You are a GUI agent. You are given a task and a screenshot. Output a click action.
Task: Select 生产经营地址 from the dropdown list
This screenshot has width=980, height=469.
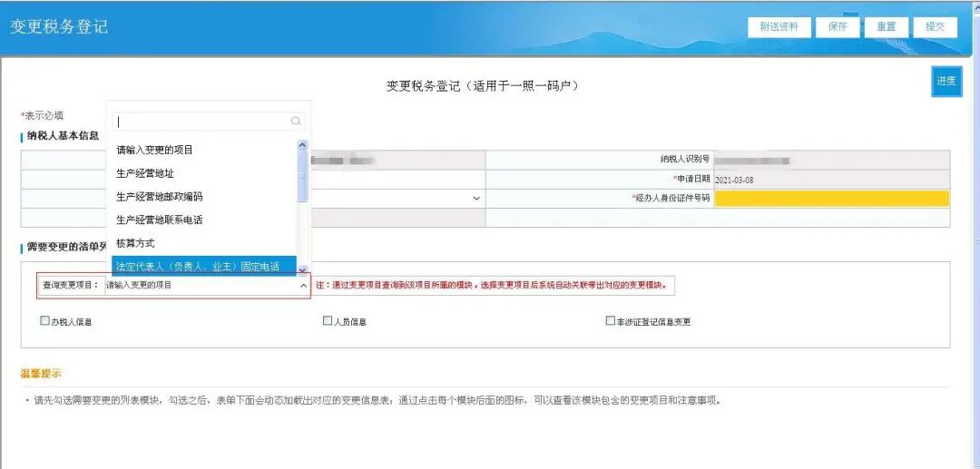(x=203, y=173)
